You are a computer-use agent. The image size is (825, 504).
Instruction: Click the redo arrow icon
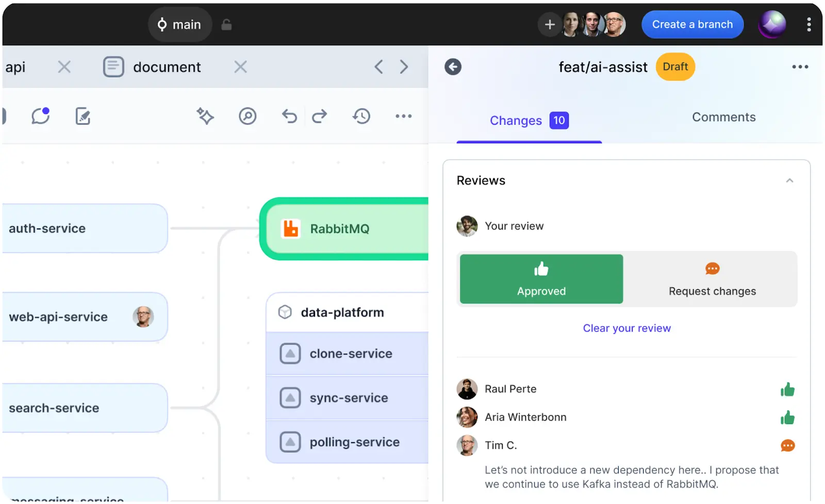[320, 116]
